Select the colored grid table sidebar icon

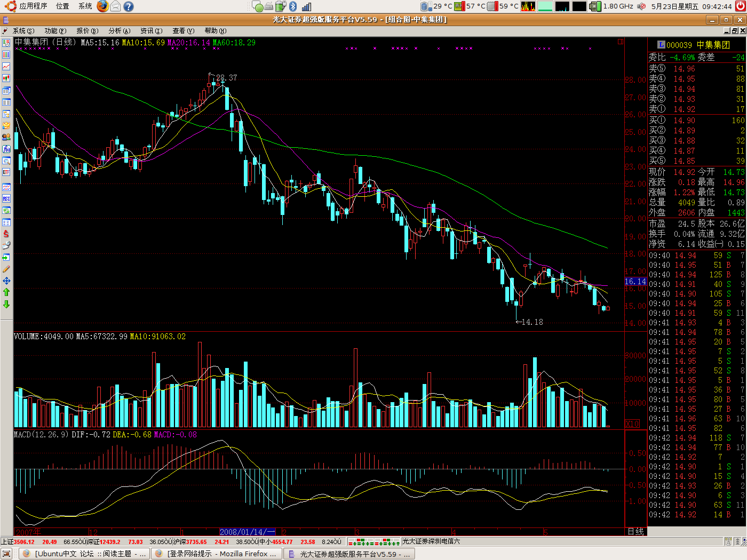point(6,54)
